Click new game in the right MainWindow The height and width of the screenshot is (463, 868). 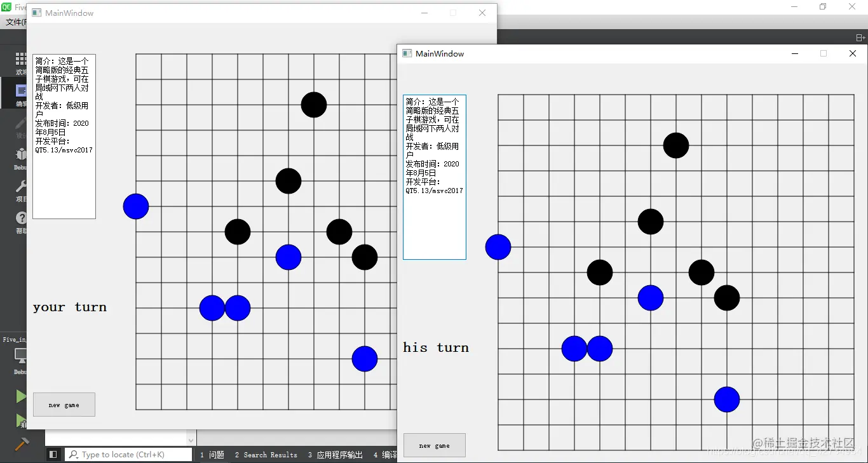[x=435, y=445]
